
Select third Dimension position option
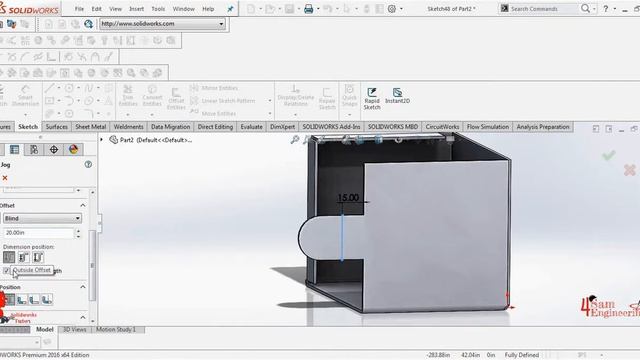pos(38,257)
